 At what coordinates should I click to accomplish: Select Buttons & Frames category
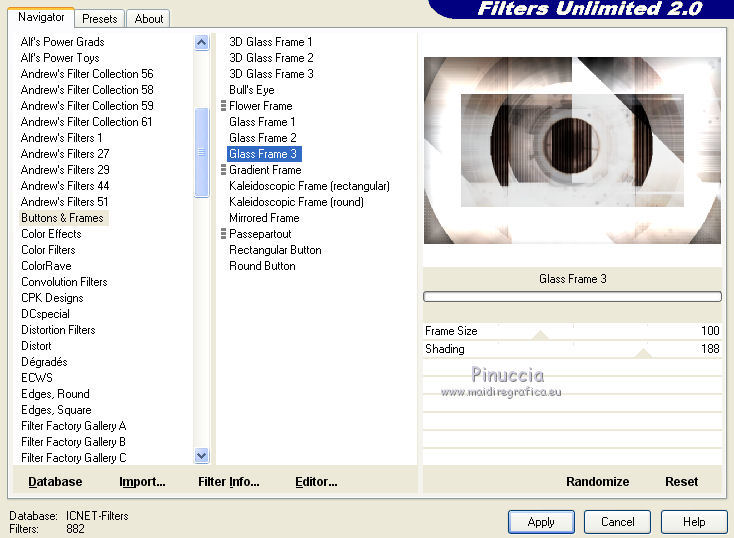[x=62, y=218]
